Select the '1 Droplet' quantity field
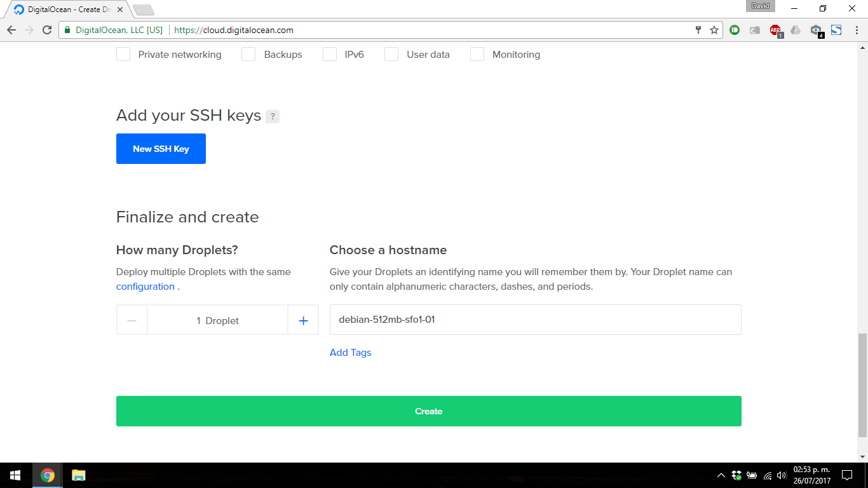Viewport: 868px width, 488px height. pos(218,320)
